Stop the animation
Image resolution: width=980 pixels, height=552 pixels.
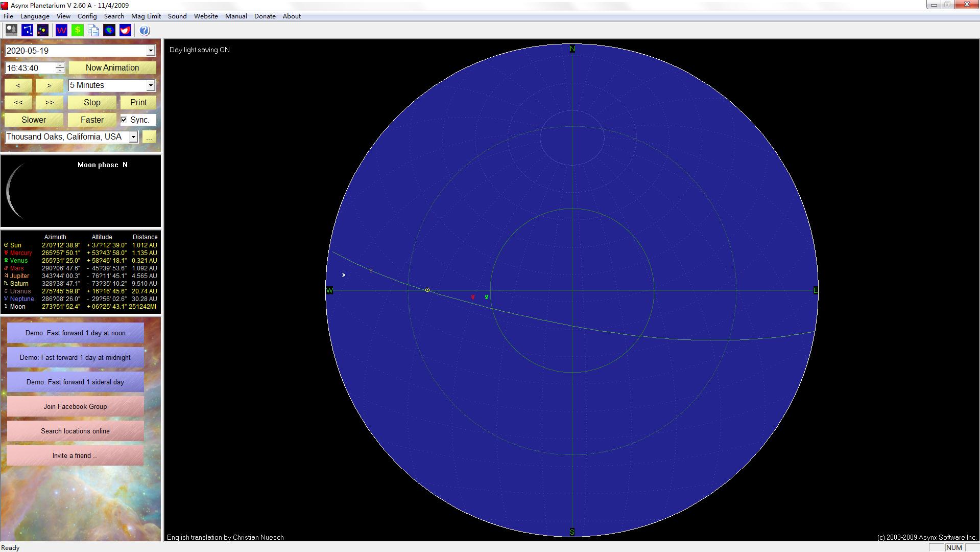tap(92, 102)
